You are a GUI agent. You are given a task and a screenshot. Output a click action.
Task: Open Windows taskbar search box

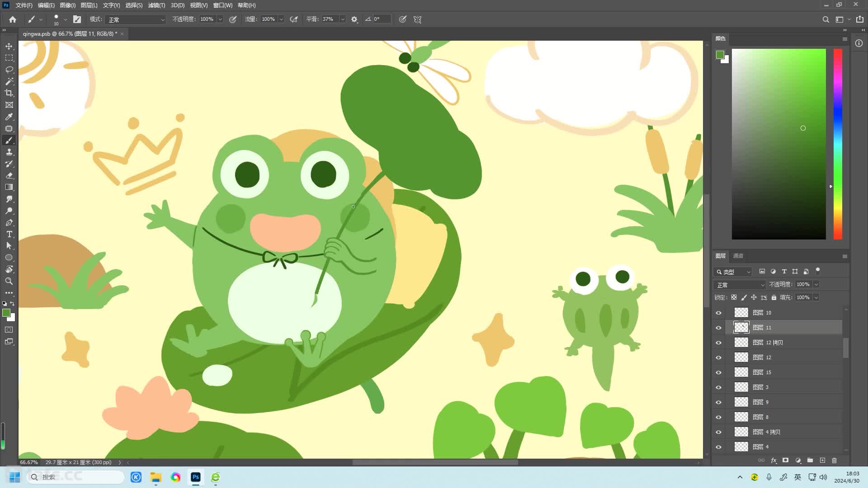point(75,477)
